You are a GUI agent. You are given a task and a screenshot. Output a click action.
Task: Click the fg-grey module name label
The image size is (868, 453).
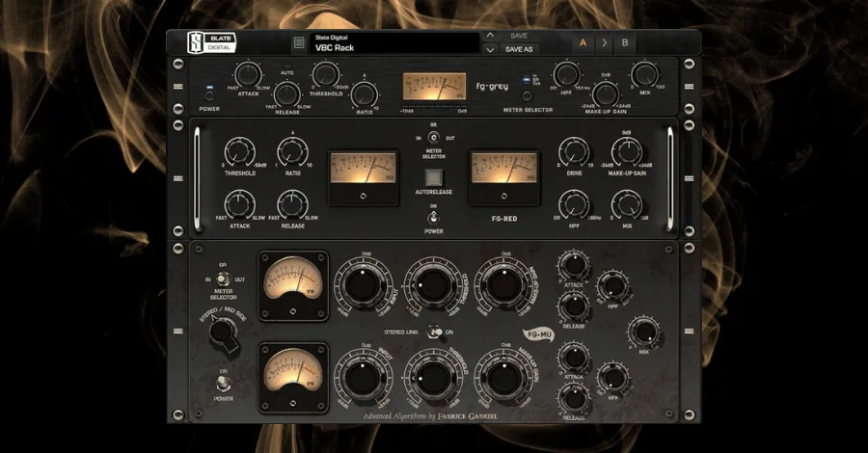492,87
